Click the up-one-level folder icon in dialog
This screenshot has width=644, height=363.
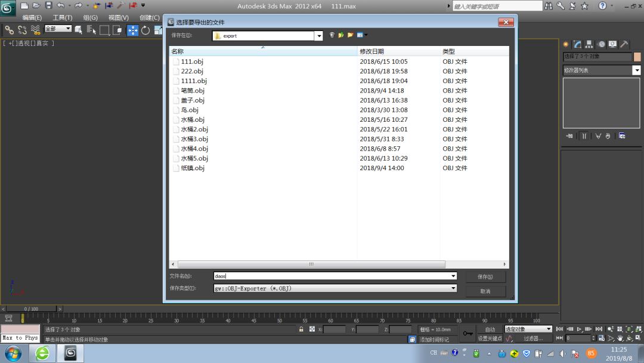[x=341, y=35]
